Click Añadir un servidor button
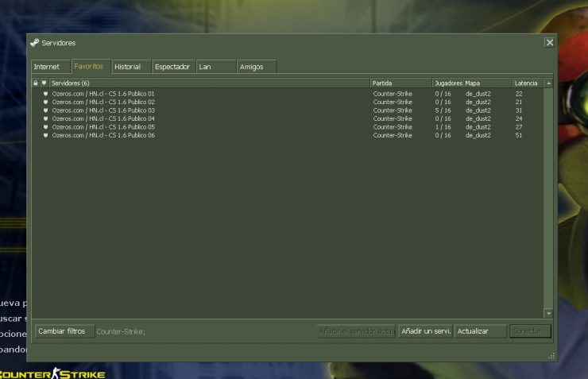Viewport: 588px width, 379px height. [426, 331]
